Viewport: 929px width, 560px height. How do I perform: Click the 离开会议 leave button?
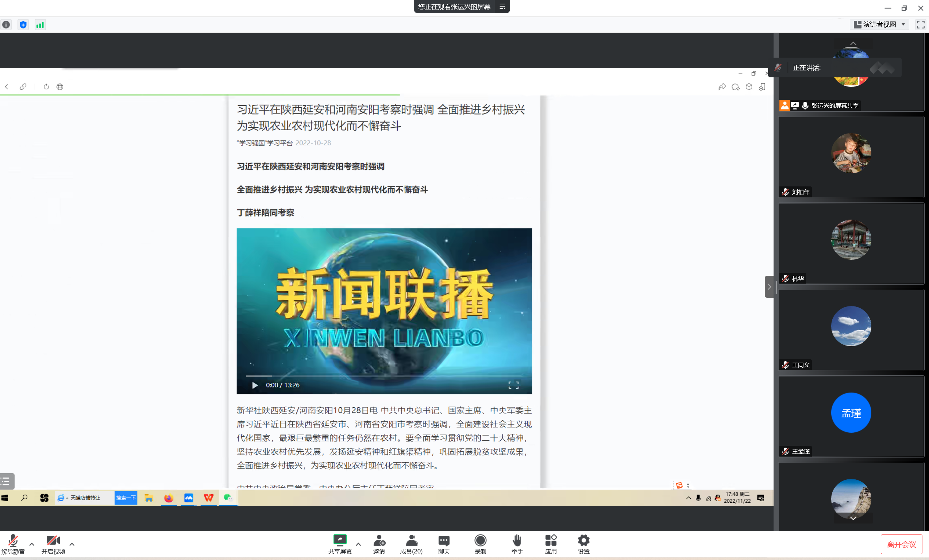pyautogui.click(x=901, y=545)
